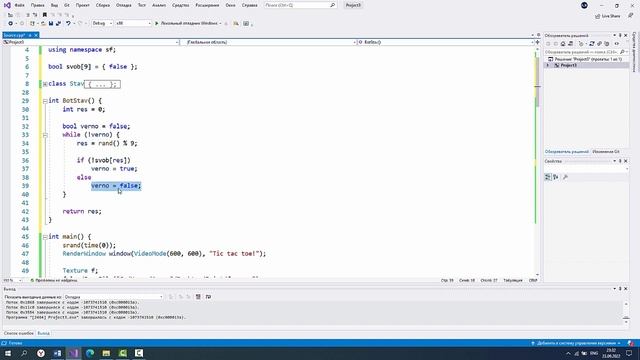Close the Solution Explorer panel

[626, 36]
